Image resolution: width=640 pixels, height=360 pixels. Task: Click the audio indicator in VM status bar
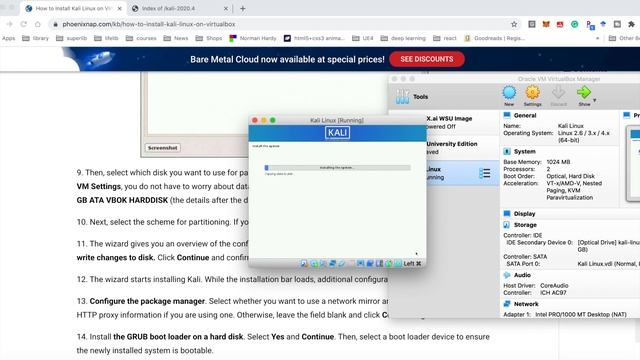323,264
